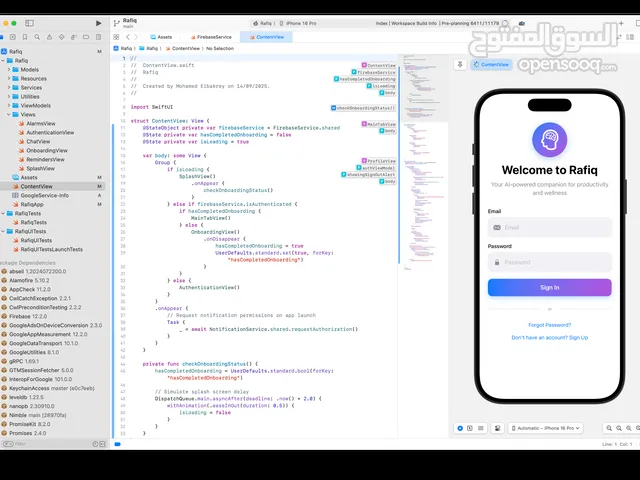The image size is (640, 480).
Task: Open RemindersView file in navigator
Action: pos(45,159)
